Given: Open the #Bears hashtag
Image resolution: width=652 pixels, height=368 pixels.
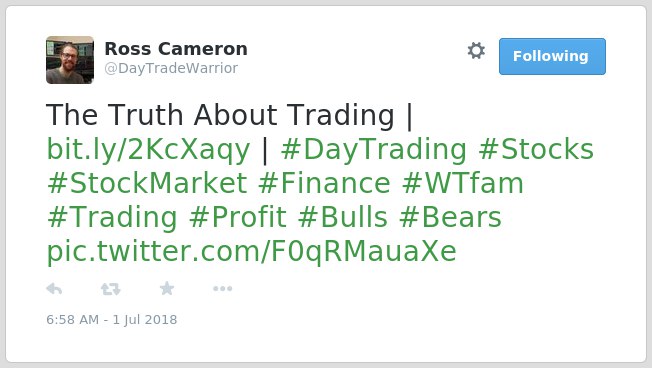Looking at the screenshot, I should click(x=450, y=217).
